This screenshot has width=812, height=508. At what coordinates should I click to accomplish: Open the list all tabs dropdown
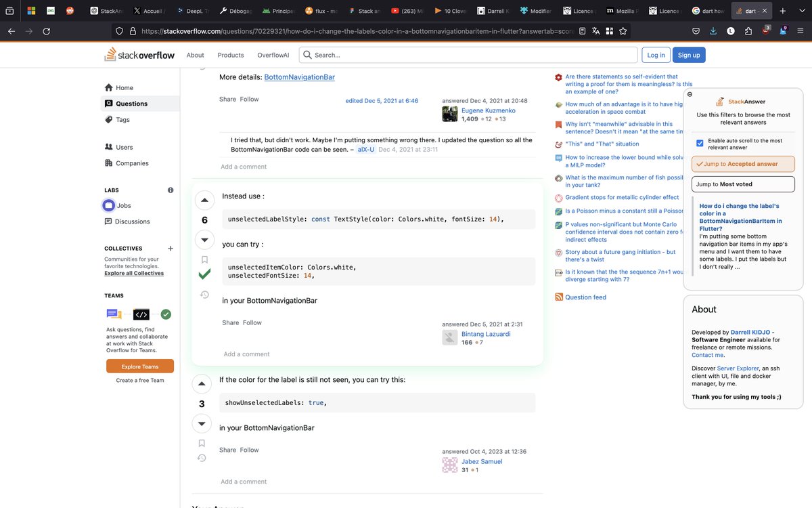[801, 11]
